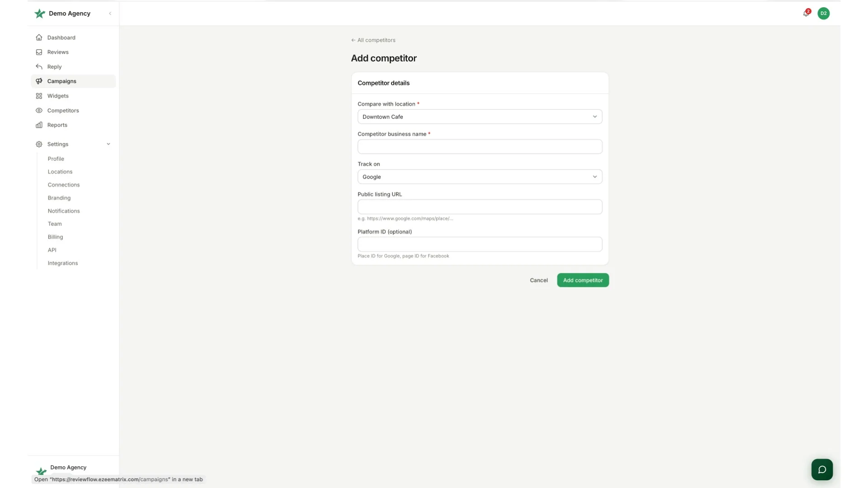
Task: Open Locations settings
Action: pos(60,172)
